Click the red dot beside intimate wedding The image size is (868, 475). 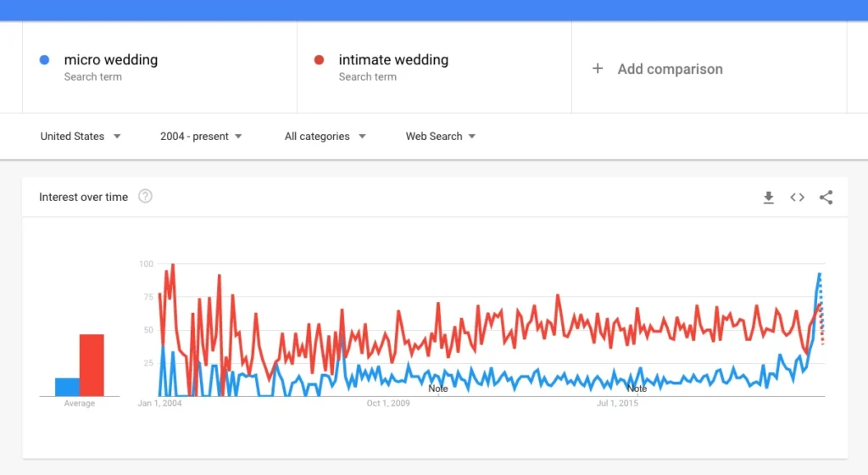(x=320, y=60)
